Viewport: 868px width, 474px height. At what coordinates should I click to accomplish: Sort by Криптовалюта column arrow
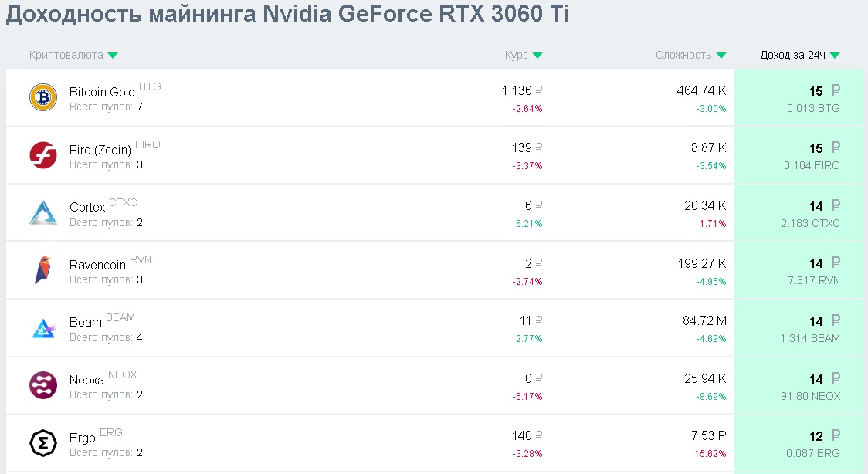pos(113,56)
